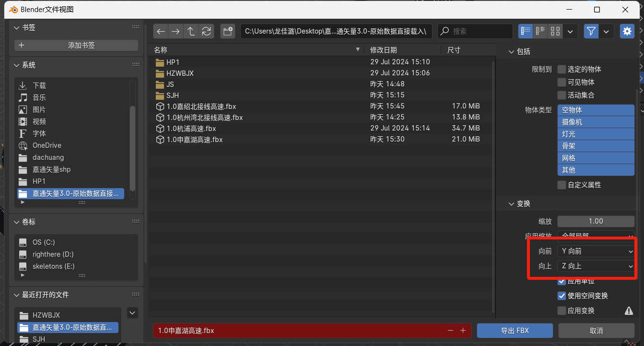Enable the 活动集合 checkbox
Screen dimensions: 644x346
[562, 95]
